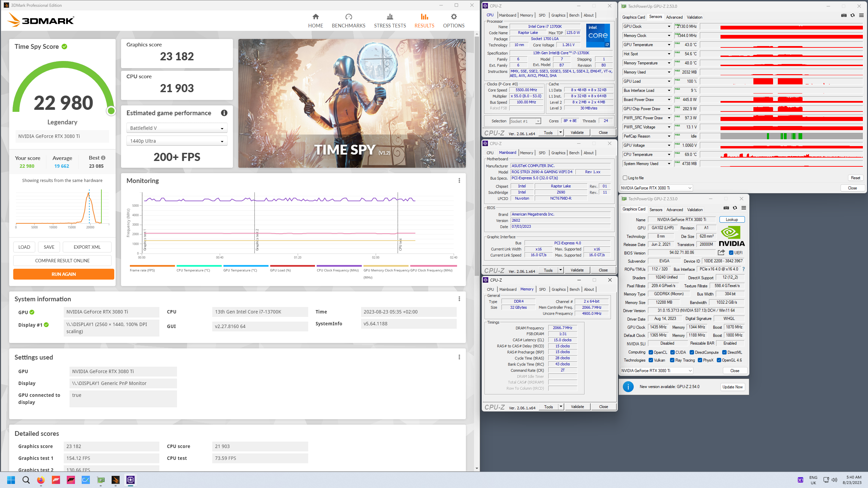Click red GPU Load legend swatch
The image size is (868, 488).
pyautogui.click(x=293, y=266)
